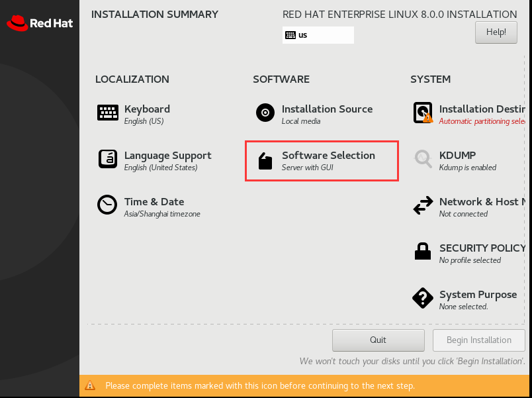The height and width of the screenshot is (398, 532).
Task: Click the LOCALIZATION section heading
Action: (x=132, y=79)
